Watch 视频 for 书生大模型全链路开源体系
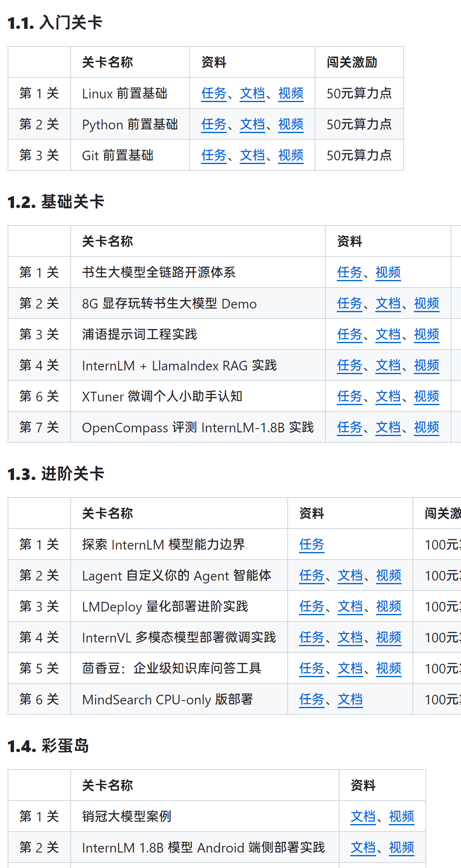The width and height of the screenshot is (461, 868). point(388,272)
